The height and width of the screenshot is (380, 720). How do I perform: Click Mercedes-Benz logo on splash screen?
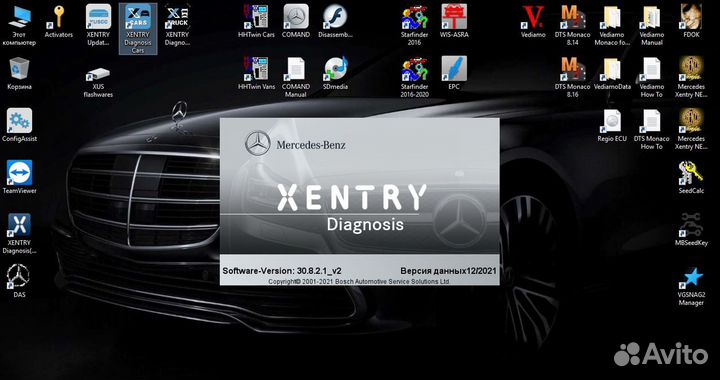point(295,144)
